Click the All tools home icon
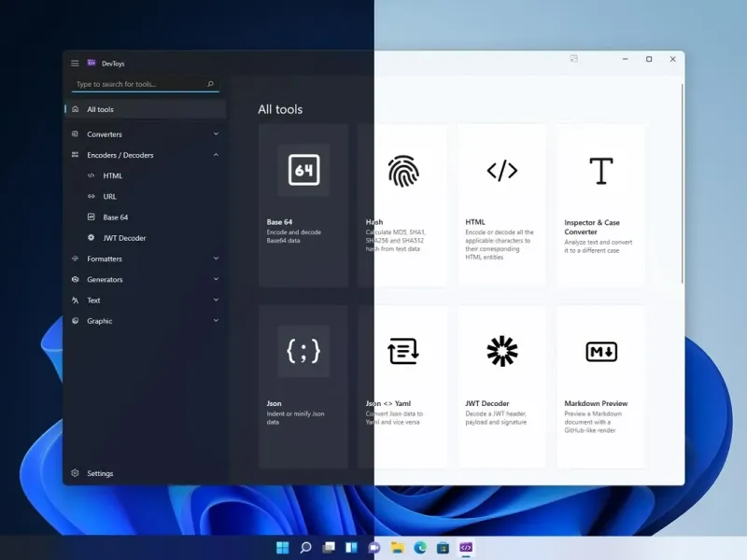This screenshot has width=747, height=560. click(76, 109)
